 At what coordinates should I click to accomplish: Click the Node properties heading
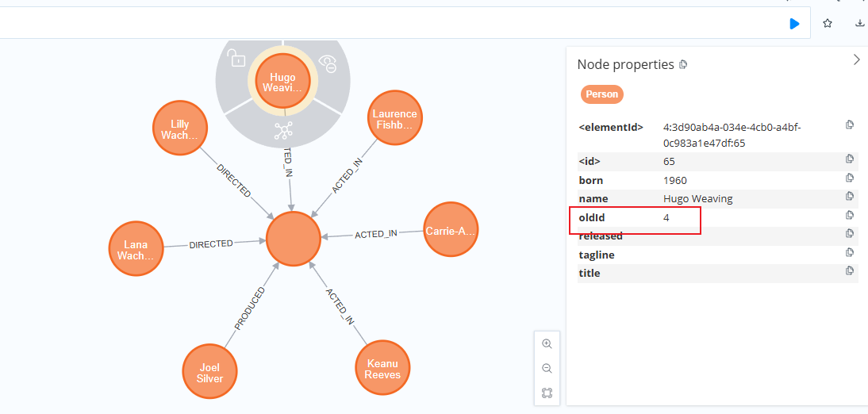[x=625, y=64]
